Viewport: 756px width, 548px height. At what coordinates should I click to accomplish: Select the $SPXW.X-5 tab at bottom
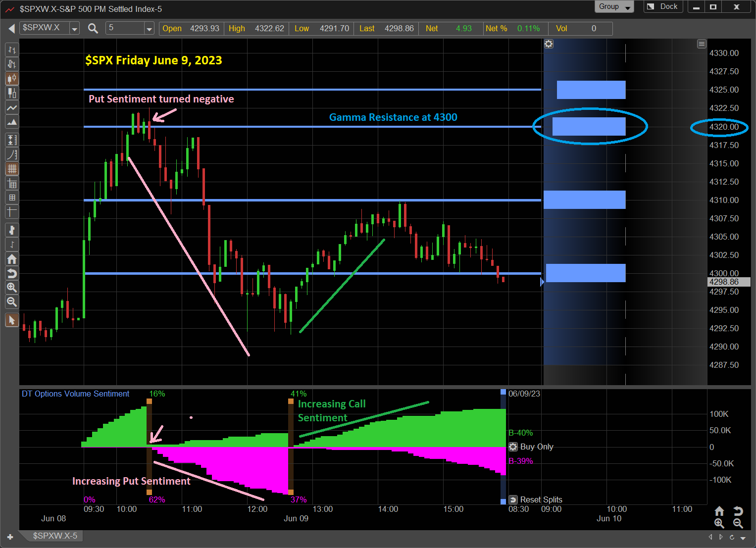[x=54, y=536]
